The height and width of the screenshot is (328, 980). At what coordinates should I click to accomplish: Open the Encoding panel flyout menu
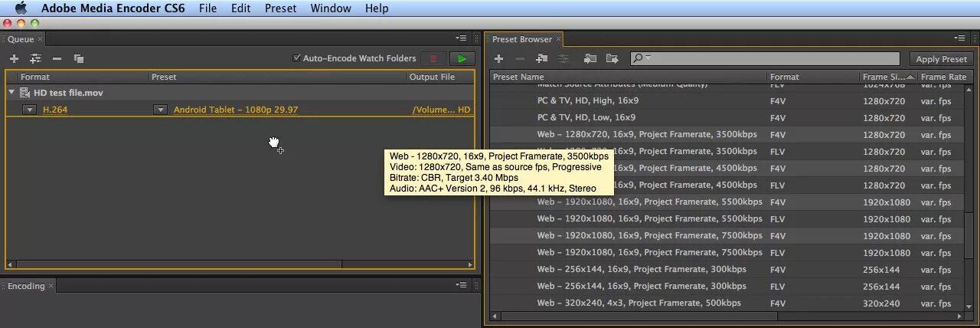click(x=461, y=284)
